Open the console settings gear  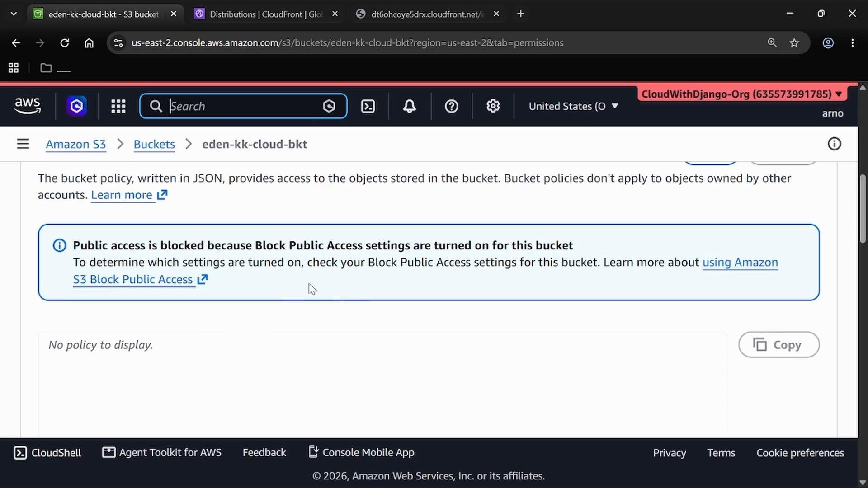493,106
